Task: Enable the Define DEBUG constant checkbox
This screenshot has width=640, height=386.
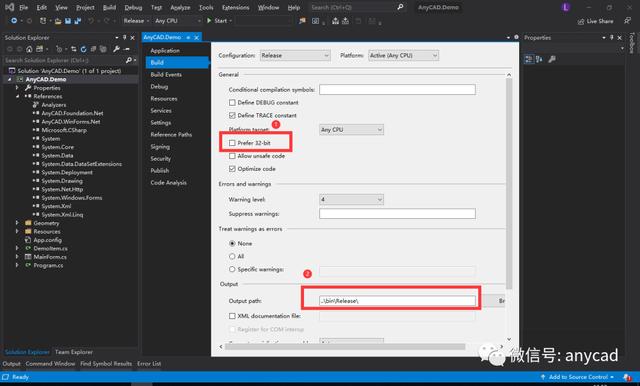Action: 232,102
